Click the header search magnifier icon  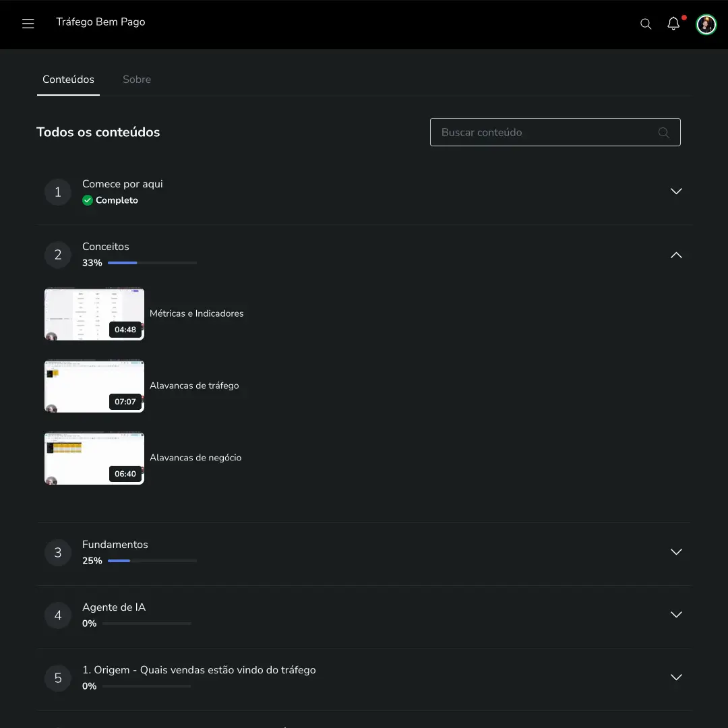tap(645, 24)
